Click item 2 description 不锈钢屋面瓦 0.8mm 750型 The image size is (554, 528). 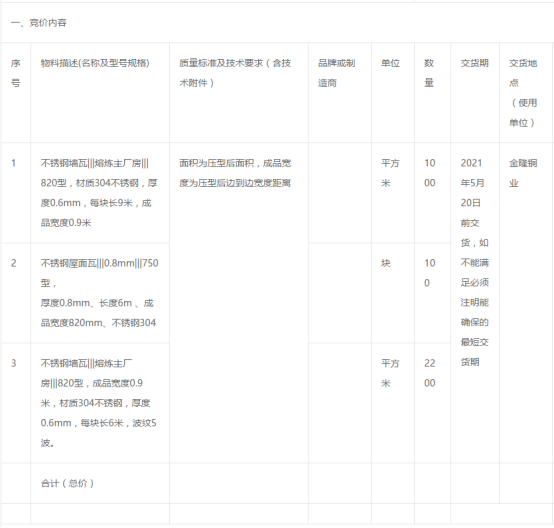click(x=99, y=293)
